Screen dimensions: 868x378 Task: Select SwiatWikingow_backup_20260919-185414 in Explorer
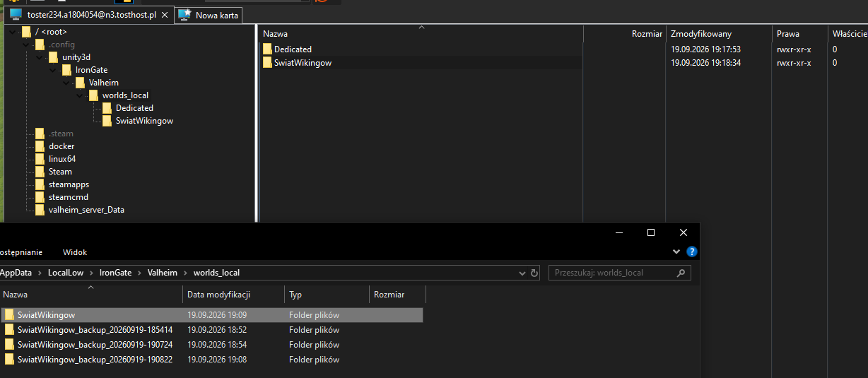tap(95, 330)
